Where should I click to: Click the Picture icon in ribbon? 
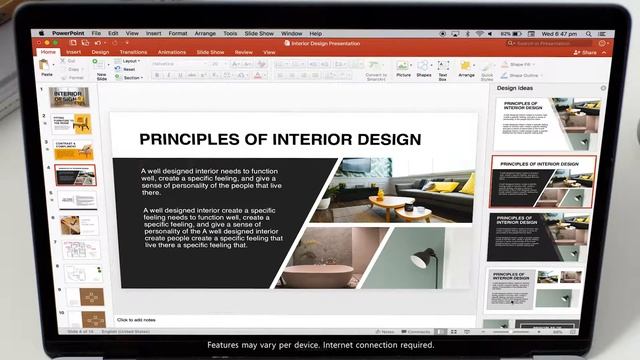click(x=402, y=66)
